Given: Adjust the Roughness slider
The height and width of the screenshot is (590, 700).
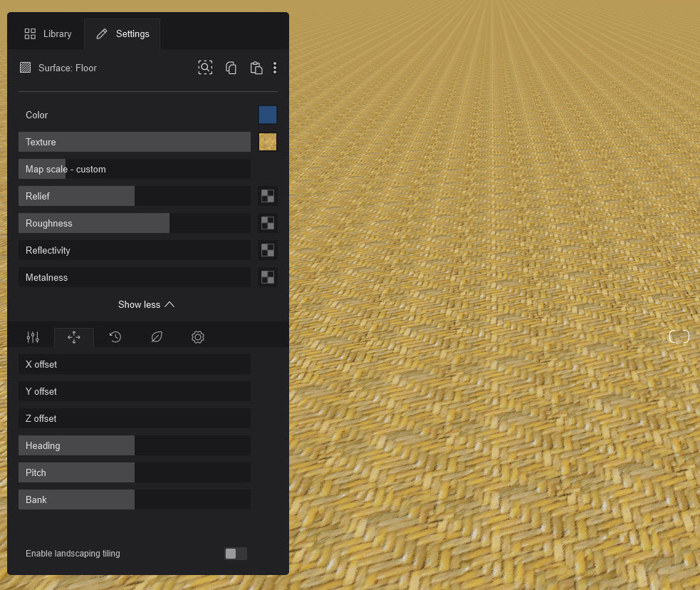Looking at the screenshot, I should pos(135,223).
